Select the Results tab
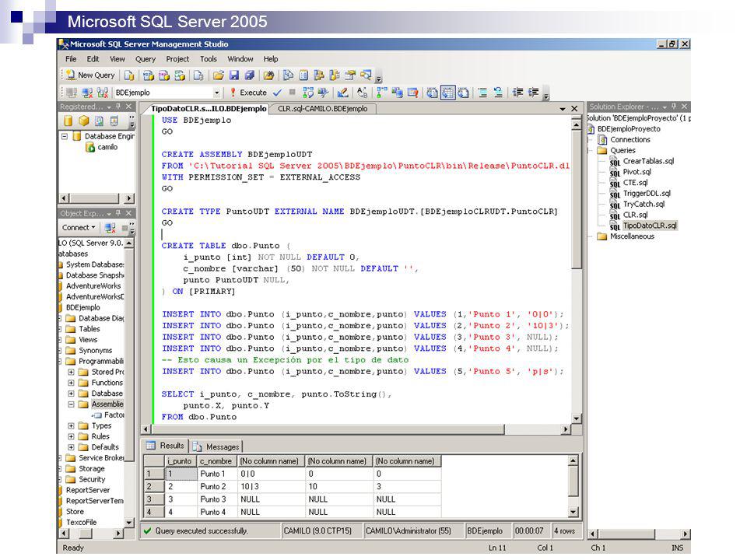The image size is (747, 560). 165,446
